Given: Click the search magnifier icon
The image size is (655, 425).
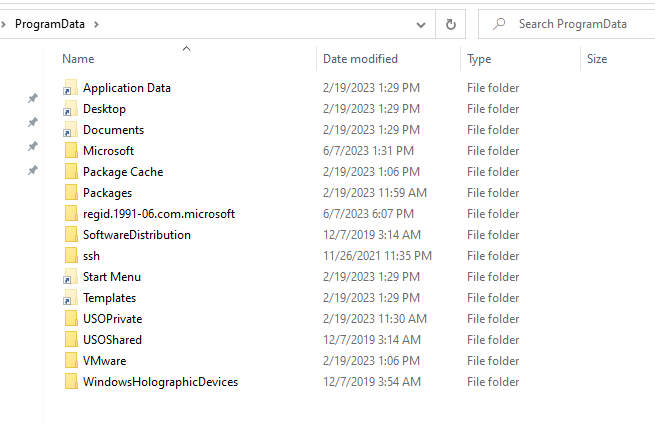Looking at the screenshot, I should click(499, 24).
